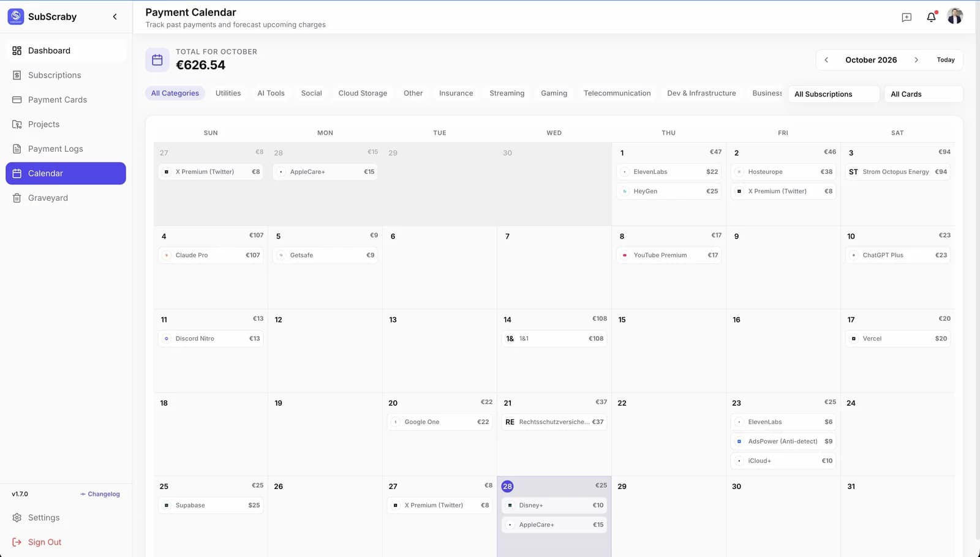Viewport: 980px width, 557px height.
Task: Select the All Categories filter
Action: 175,93
